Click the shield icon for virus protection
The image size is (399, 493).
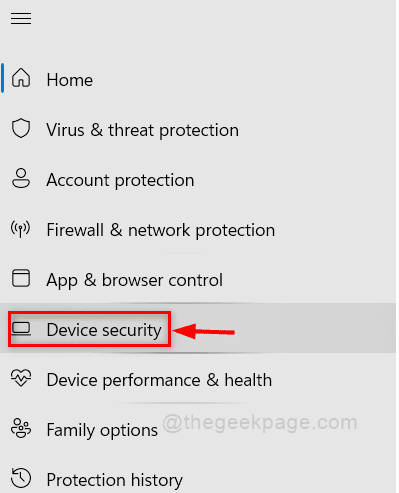point(21,128)
